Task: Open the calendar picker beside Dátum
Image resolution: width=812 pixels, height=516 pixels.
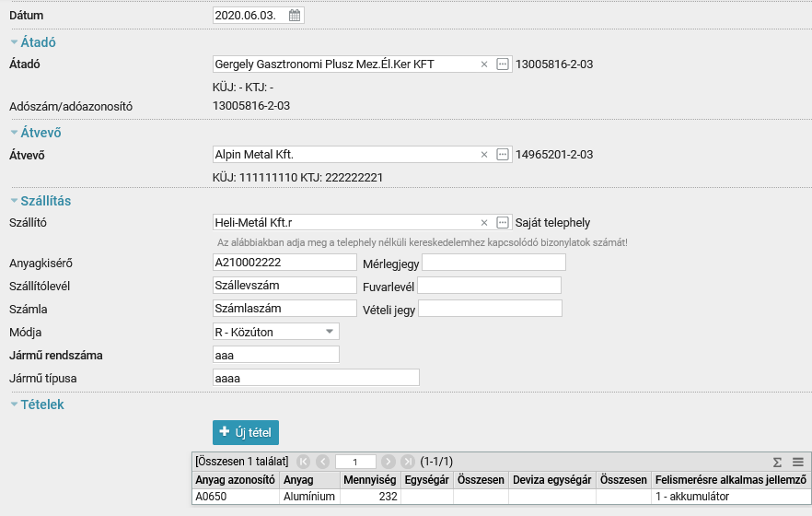Action: pos(295,16)
